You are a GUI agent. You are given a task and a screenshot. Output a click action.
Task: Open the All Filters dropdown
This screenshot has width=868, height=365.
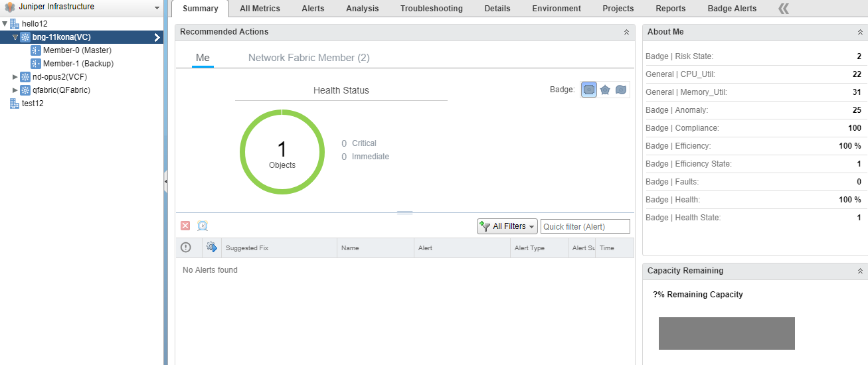(x=507, y=226)
